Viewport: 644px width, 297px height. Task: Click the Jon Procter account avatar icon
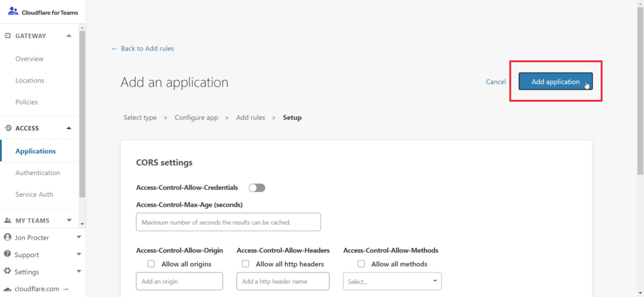click(7, 237)
